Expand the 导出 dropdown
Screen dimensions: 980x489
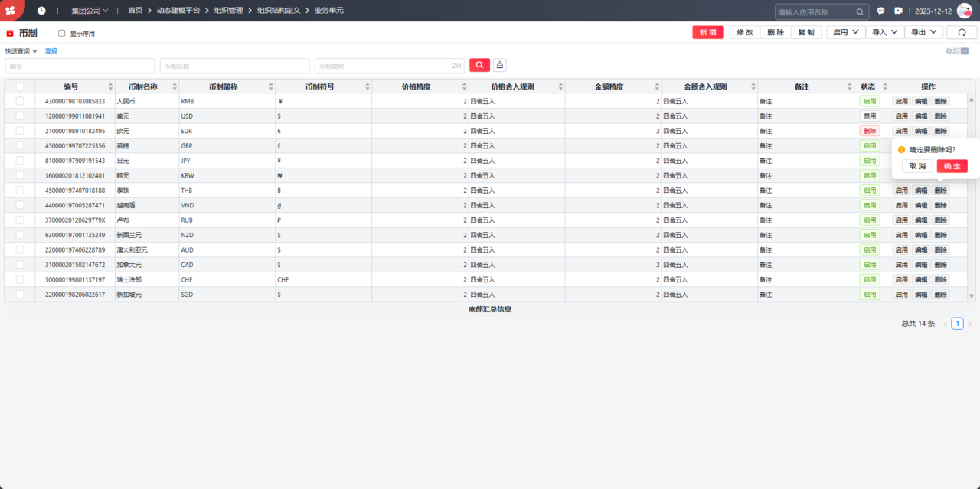tap(923, 32)
